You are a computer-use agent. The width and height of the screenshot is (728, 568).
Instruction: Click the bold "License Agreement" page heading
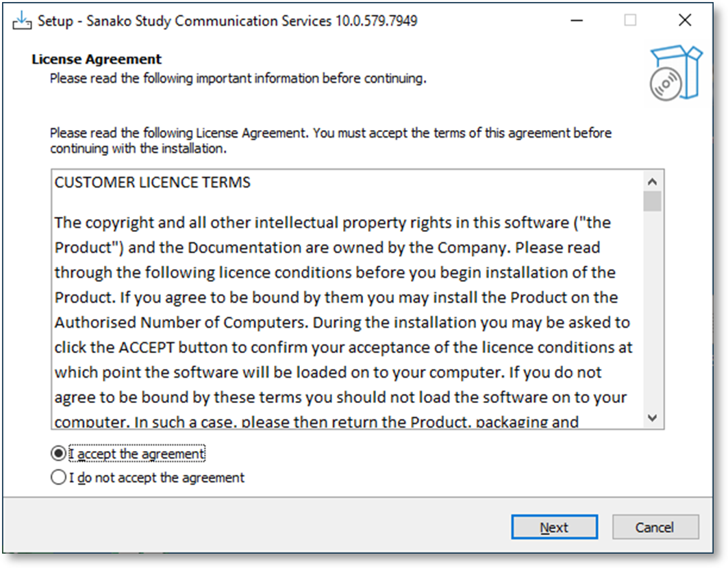pos(97,60)
